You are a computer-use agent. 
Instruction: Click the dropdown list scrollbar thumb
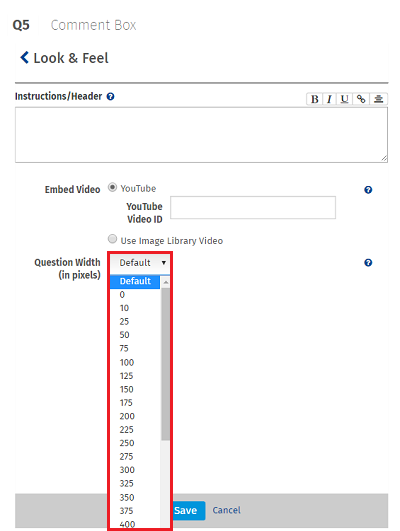click(166, 364)
